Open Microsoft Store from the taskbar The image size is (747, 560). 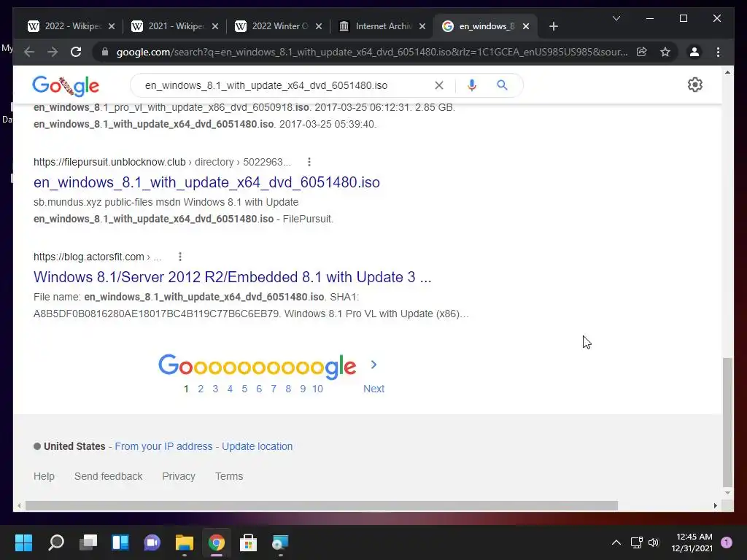pyautogui.click(x=248, y=542)
